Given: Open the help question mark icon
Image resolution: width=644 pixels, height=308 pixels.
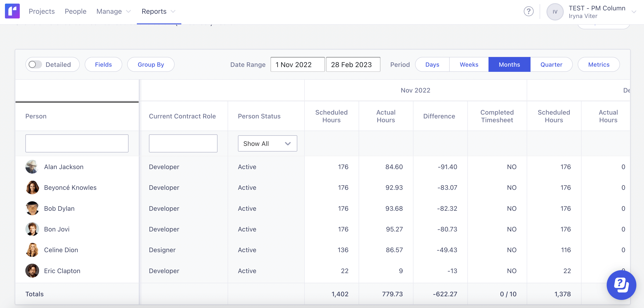Looking at the screenshot, I should coord(528,11).
